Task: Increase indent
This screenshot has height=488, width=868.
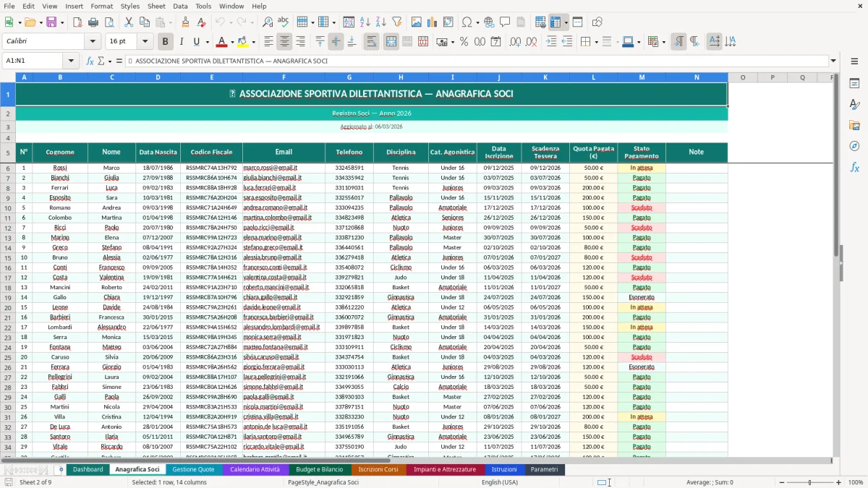Action: click(x=551, y=42)
